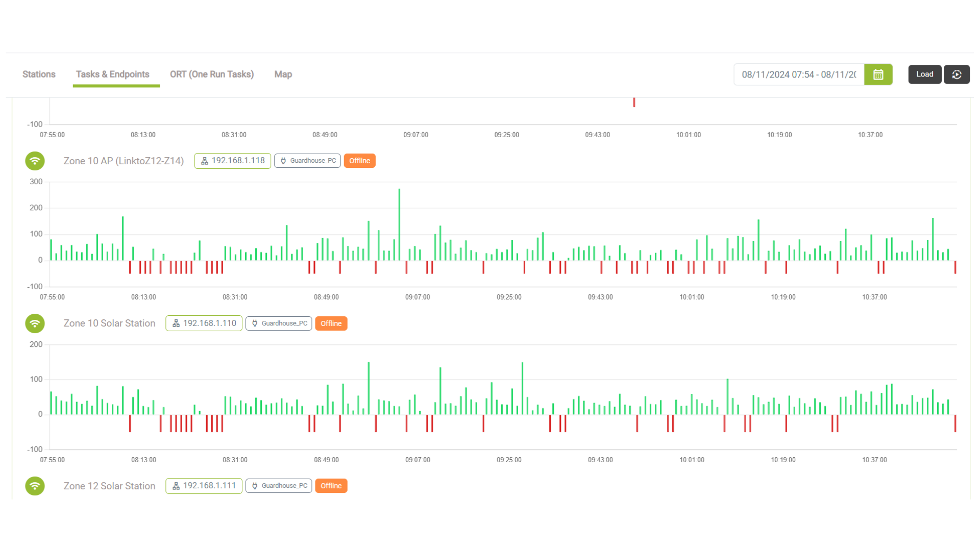This screenshot has width=980, height=551.
Task: Click the IP badge 192.168.1.118
Action: pos(233,161)
